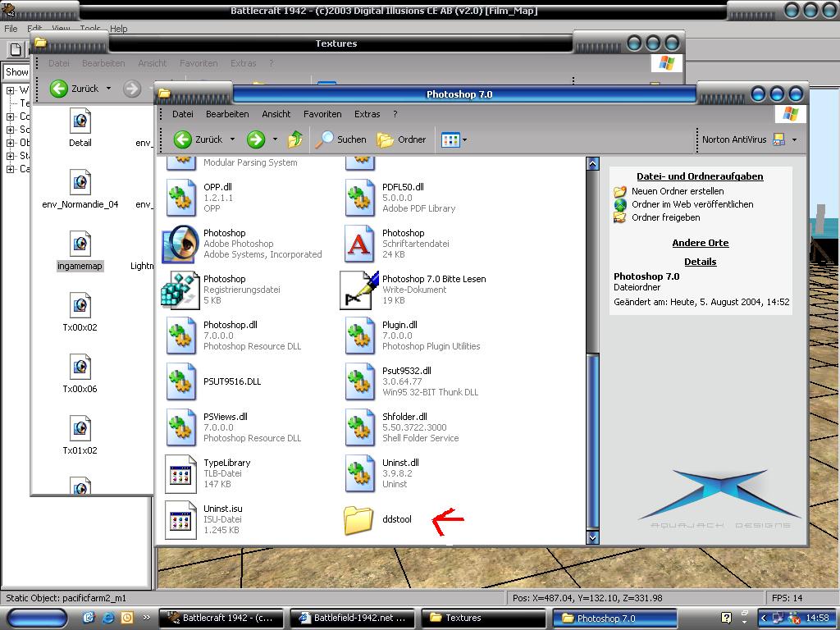Expand the Andere Orte section

(701, 243)
